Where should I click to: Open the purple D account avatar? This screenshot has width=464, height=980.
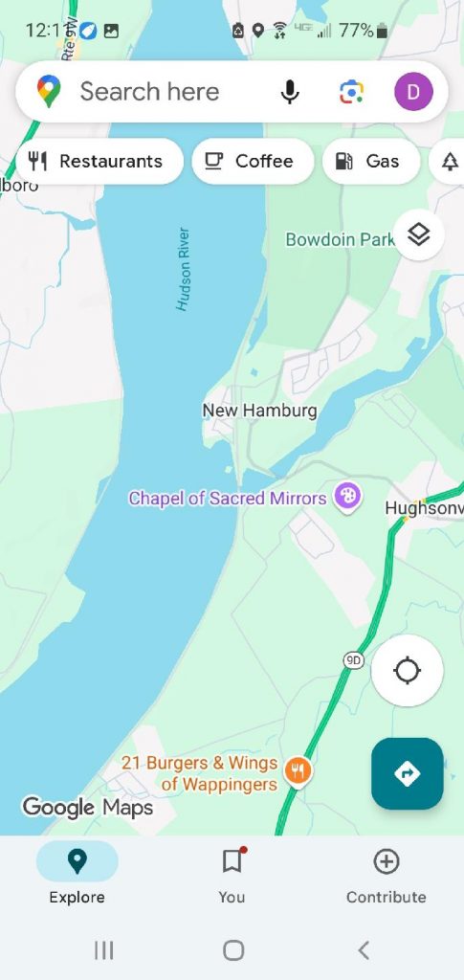click(x=412, y=92)
